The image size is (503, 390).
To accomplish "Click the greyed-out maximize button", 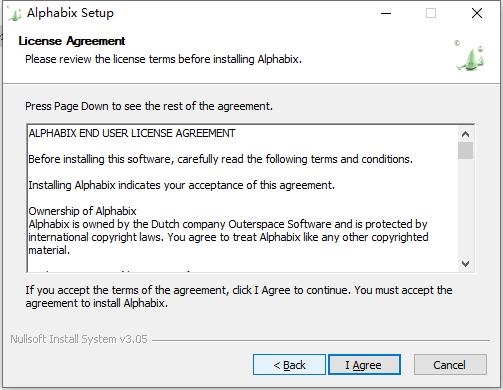I will pos(431,13).
